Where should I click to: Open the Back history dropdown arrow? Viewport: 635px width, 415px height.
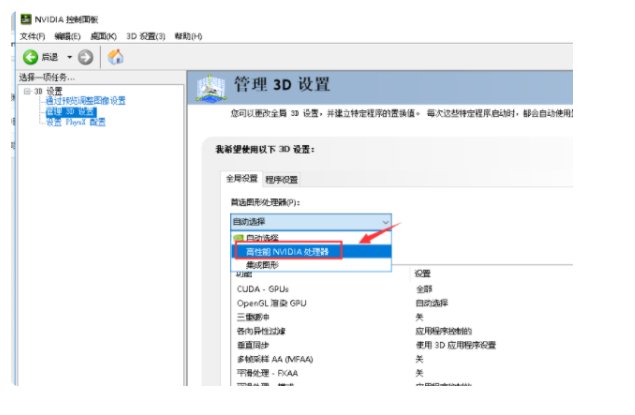69,57
